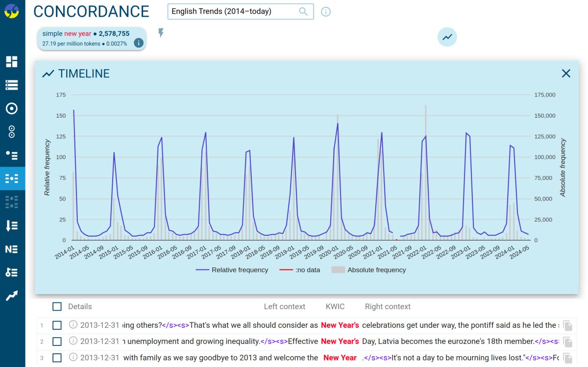Check the checkbox on concordance row 1
Image resolution: width=588 pixels, height=367 pixels.
coord(57,325)
